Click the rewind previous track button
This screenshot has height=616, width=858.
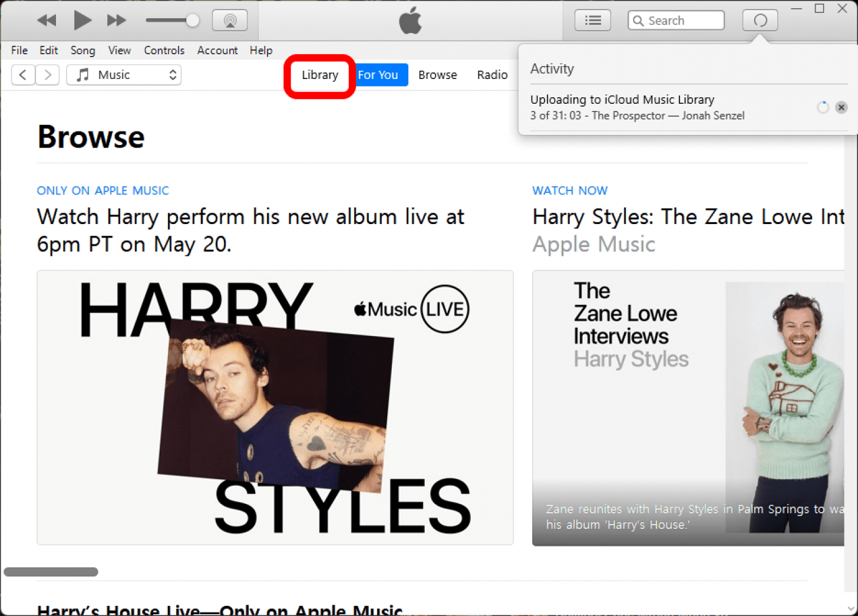click(x=46, y=21)
